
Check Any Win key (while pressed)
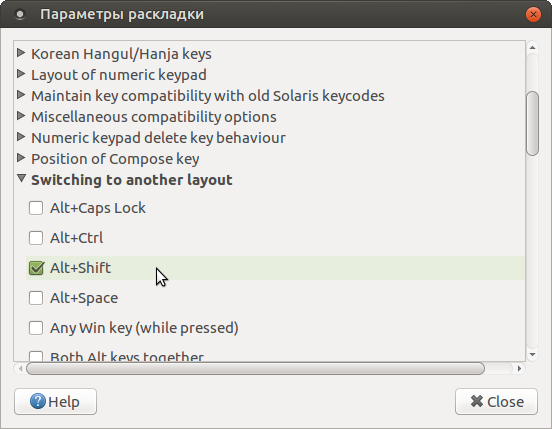coord(36,328)
